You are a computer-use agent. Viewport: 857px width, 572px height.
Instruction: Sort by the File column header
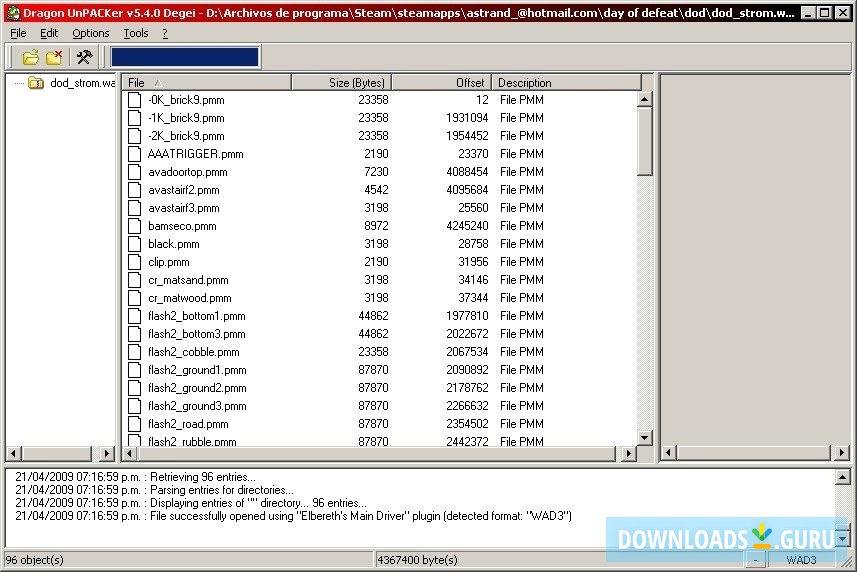coord(207,82)
